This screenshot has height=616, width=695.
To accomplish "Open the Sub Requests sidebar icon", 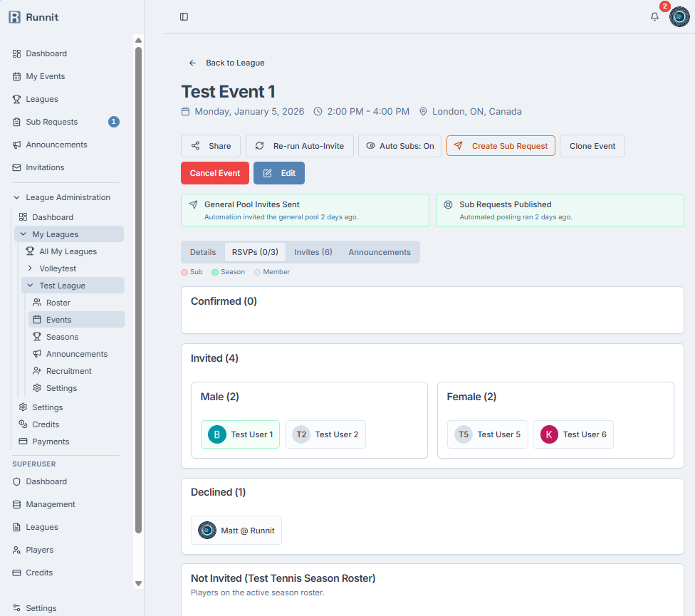I will [15, 122].
